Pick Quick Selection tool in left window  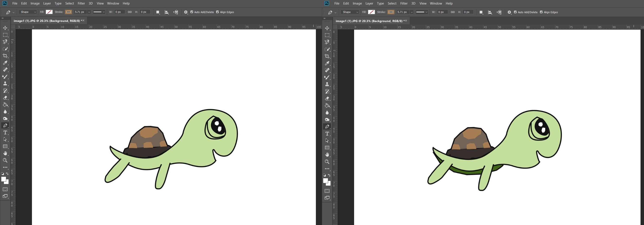tap(5, 49)
